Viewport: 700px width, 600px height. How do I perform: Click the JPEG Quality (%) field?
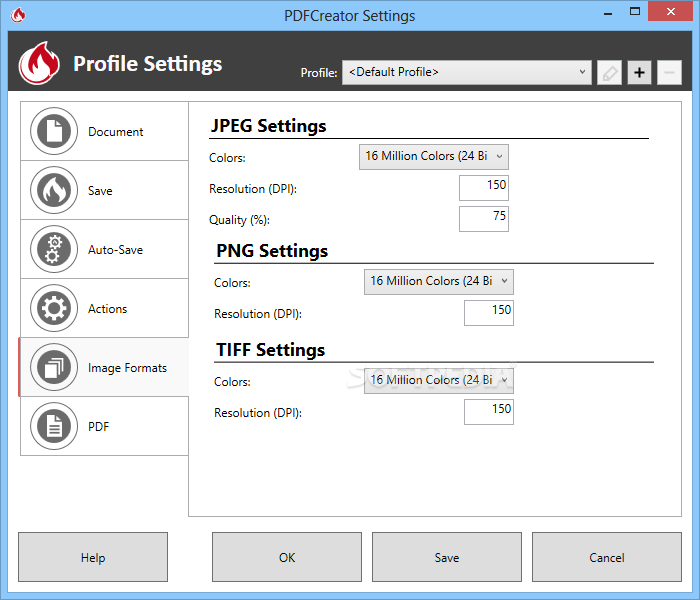484,219
